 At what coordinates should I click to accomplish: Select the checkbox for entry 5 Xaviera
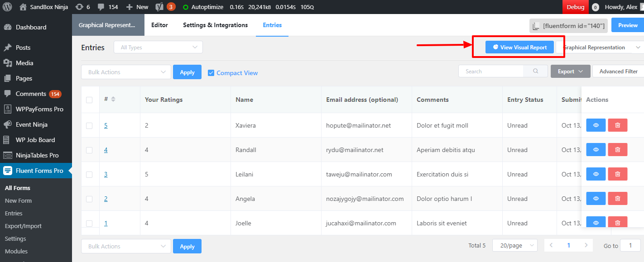coord(89,126)
